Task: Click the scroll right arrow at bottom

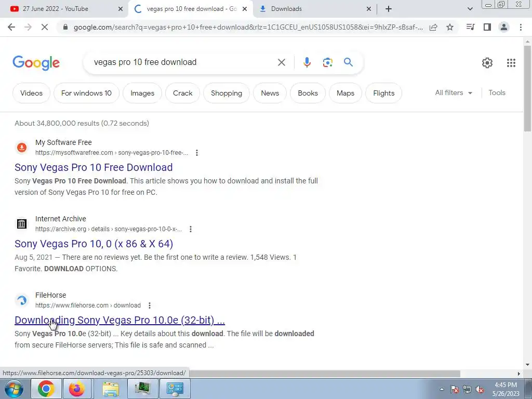Action: pyautogui.click(x=519, y=374)
